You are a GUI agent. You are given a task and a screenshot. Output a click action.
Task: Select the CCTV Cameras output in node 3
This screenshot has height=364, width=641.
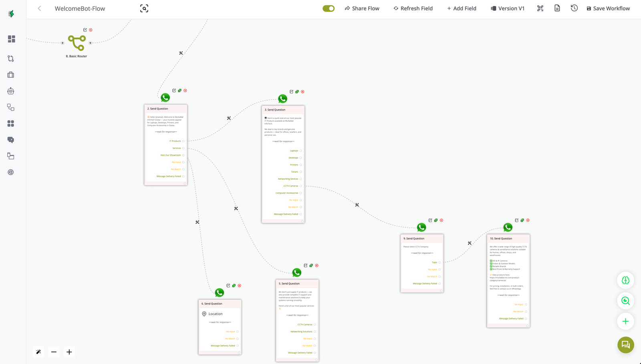301,186
